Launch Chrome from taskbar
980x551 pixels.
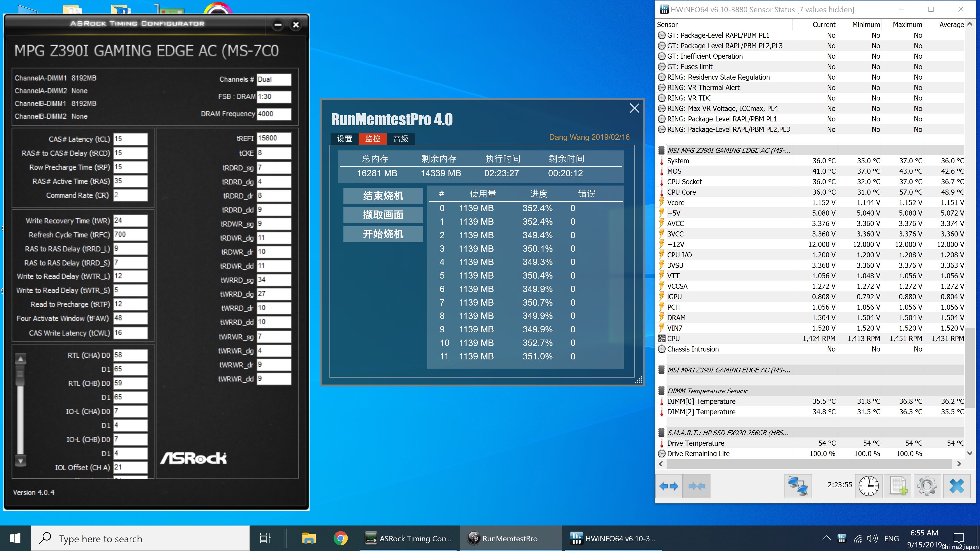coord(340,539)
